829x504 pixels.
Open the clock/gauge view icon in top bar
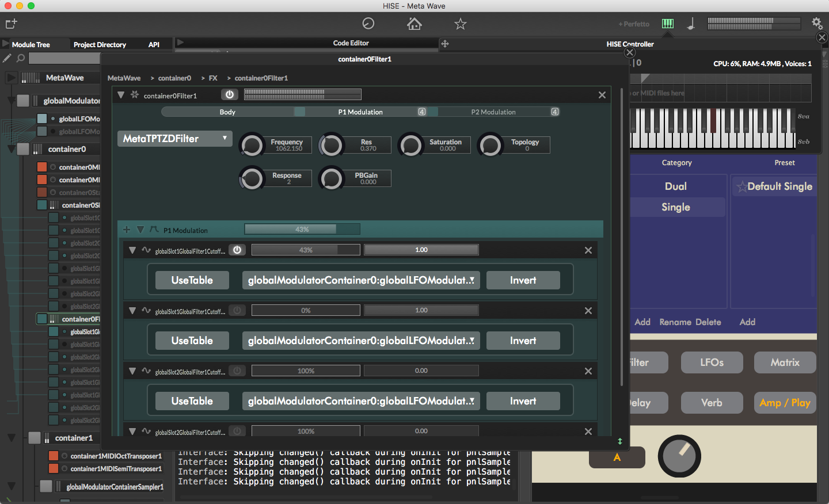point(368,24)
